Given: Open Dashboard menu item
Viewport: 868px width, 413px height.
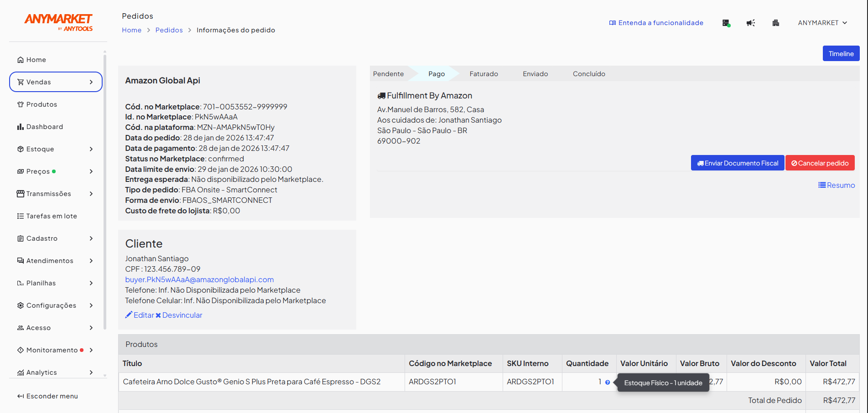Looking at the screenshot, I should [x=56, y=127].
